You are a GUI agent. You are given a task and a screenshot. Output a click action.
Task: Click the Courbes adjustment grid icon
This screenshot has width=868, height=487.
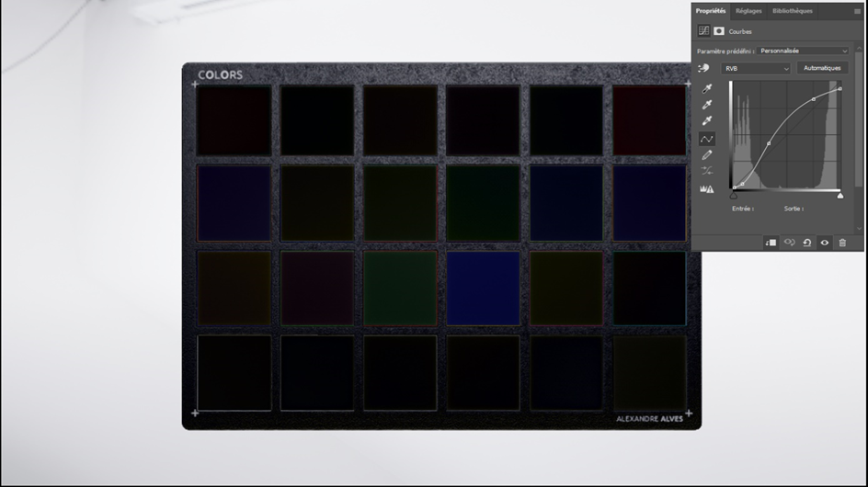[703, 31]
